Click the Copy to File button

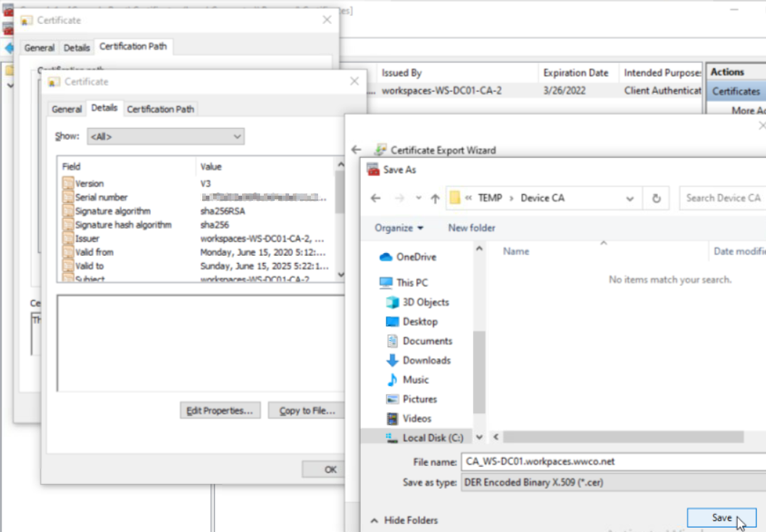coord(307,410)
